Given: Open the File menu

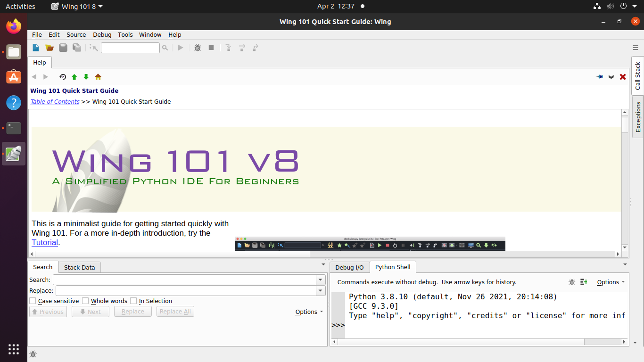Looking at the screenshot, I should click(x=37, y=34).
